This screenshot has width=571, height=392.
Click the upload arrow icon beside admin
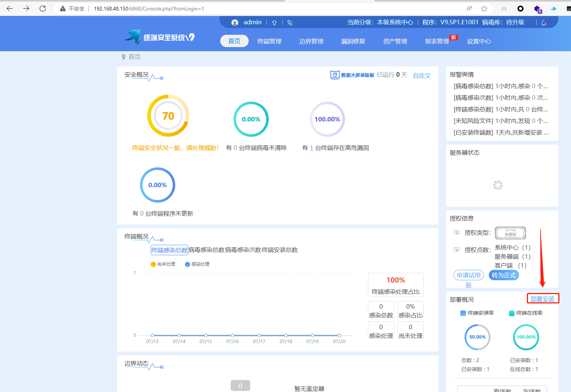(x=274, y=22)
